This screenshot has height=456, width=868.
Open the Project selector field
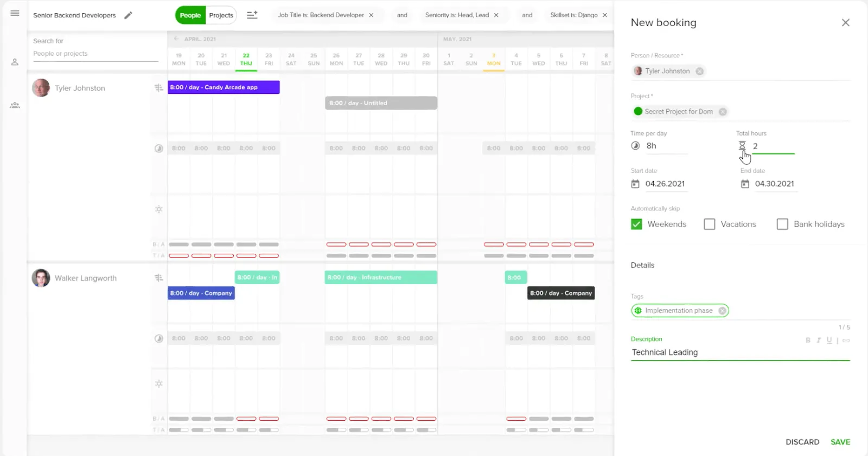coord(741,112)
